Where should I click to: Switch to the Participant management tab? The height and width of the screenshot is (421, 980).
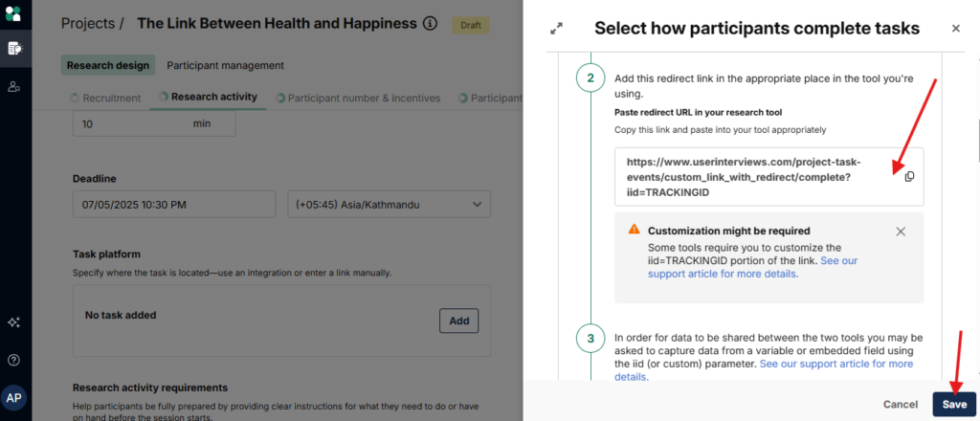(225, 65)
